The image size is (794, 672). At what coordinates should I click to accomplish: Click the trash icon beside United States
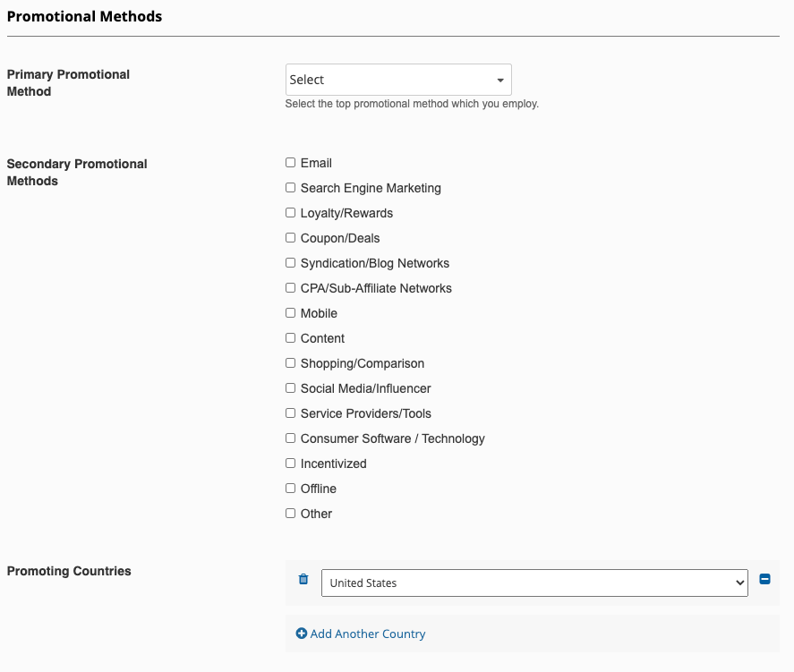pyautogui.click(x=303, y=579)
